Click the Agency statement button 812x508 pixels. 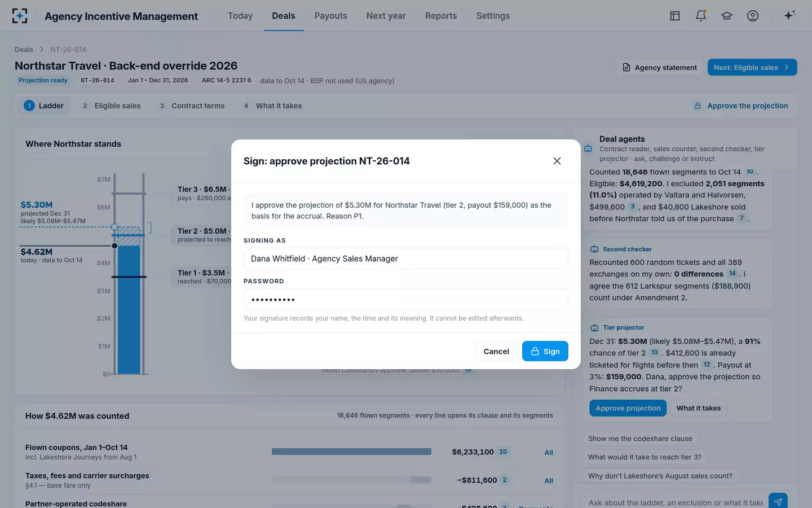coord(660,67)
